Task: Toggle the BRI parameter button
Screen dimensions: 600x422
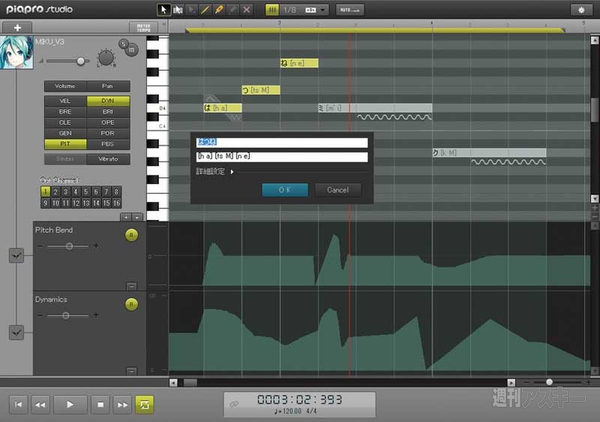Action: click(108, 112)
